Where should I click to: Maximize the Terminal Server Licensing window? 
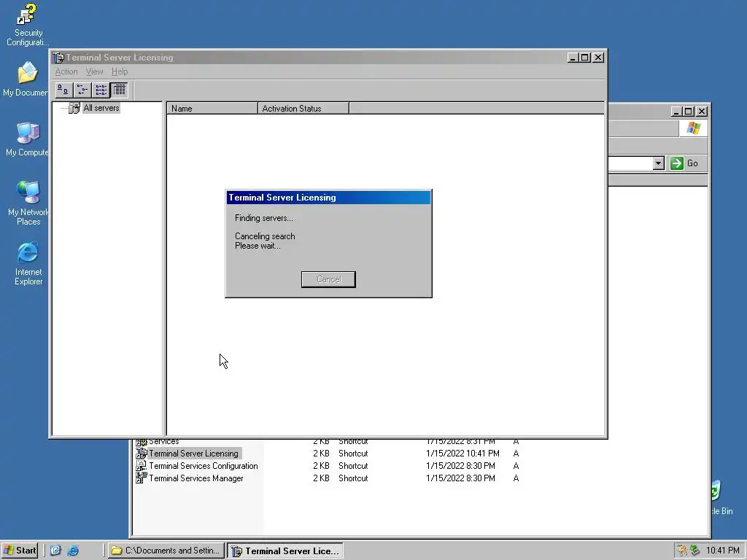[585, 58]
